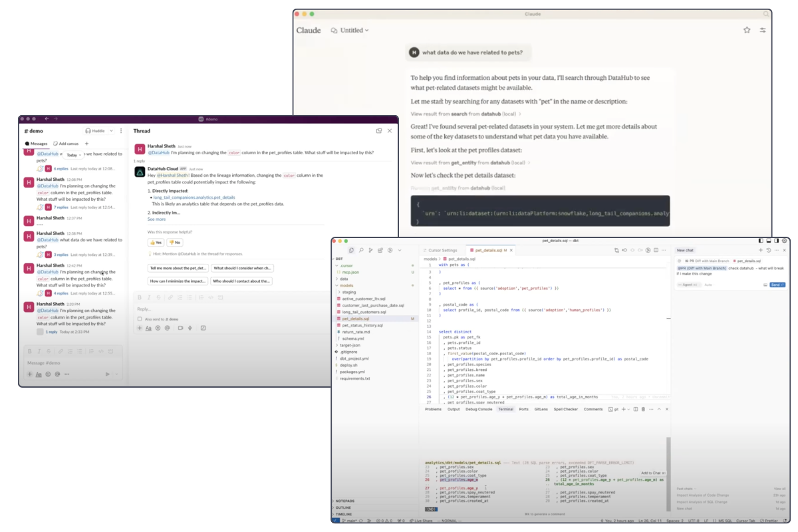Close the pet_details.sql editor tab
Viewport: 798px width, 532px height.
(x=511, y=250)
